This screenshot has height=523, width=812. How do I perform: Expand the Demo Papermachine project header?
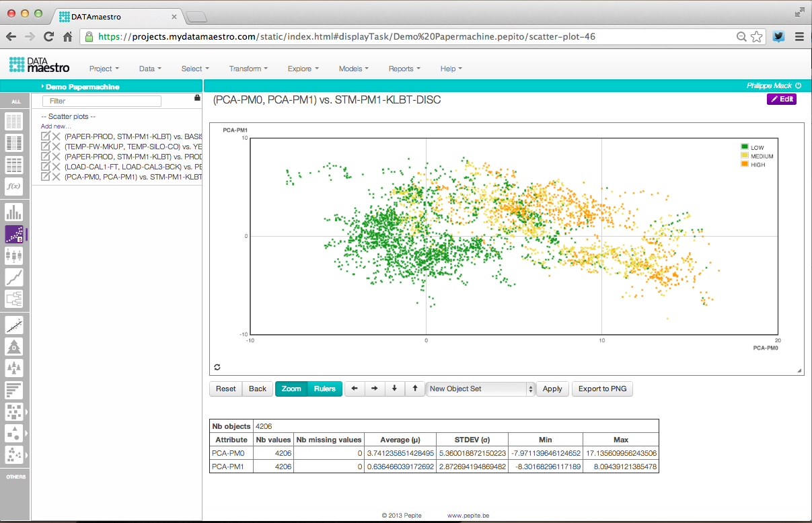[81, 87]
